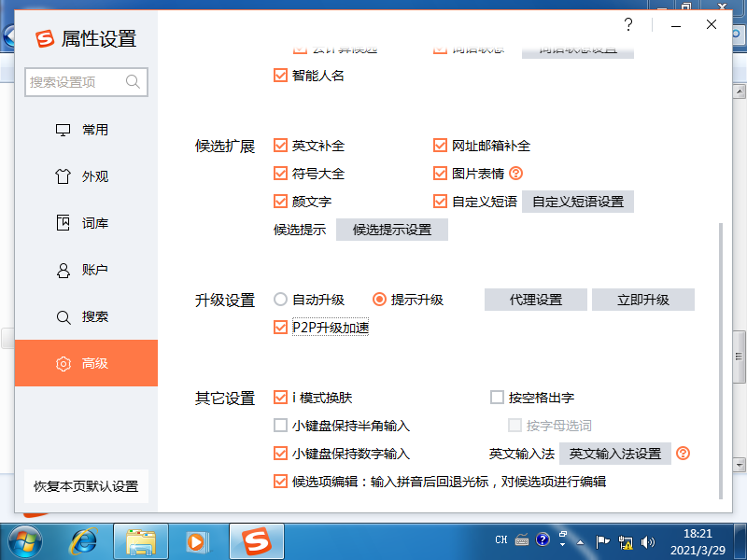Click the 代理设置 button
Viewport: 747px width, 560px height.
pos(536,300)
